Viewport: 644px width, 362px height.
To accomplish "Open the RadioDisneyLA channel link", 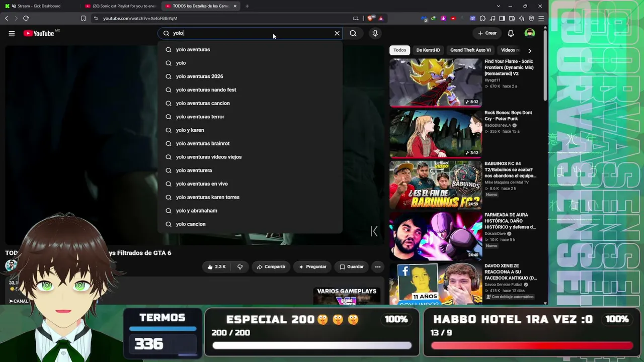I will (x=498, y=125).
